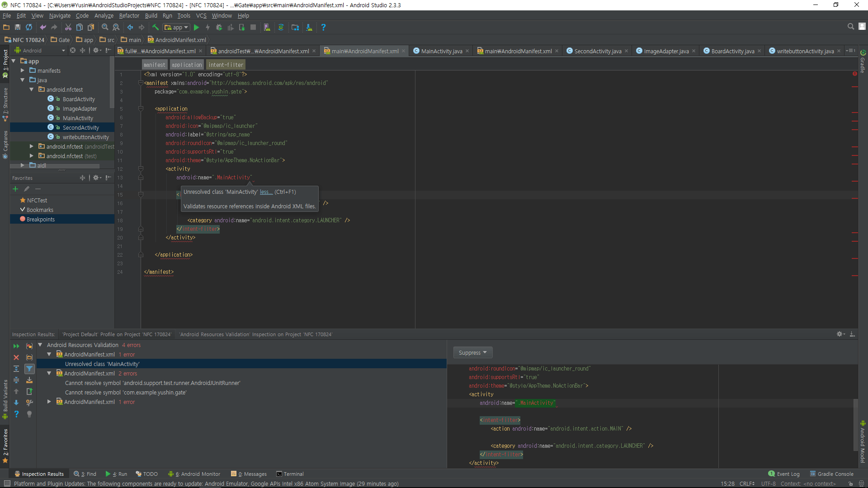Image resolution: width=868 pixels, height=488 pixels.
Task: Toggle the filter in the inspection panel
Action: pos(30,369)
